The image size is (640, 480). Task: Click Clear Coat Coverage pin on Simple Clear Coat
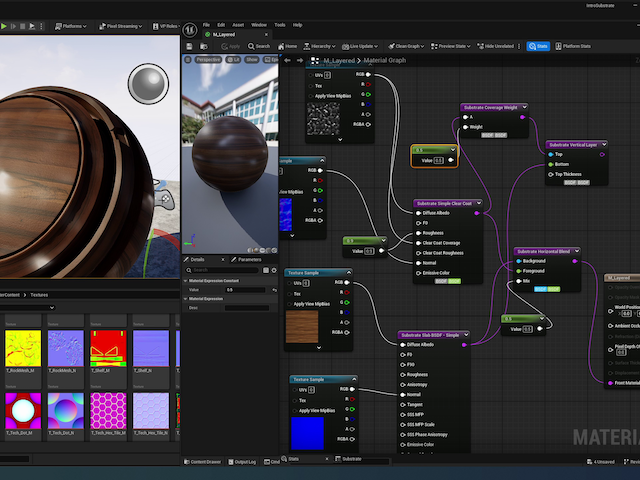[x=418, y=243]
